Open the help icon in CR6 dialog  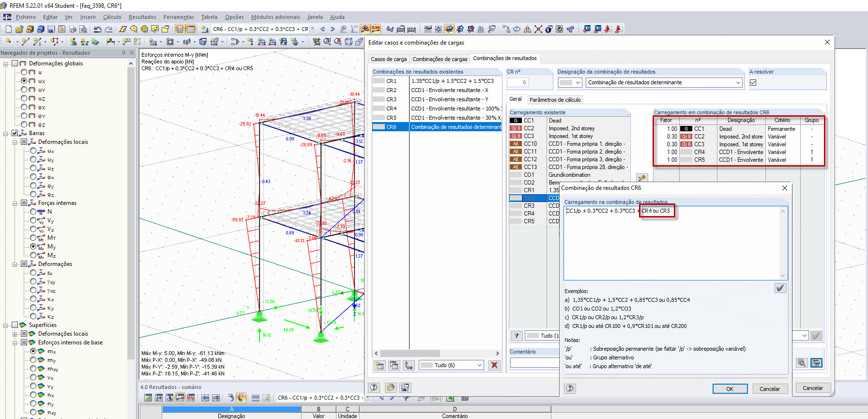[570, 388]
